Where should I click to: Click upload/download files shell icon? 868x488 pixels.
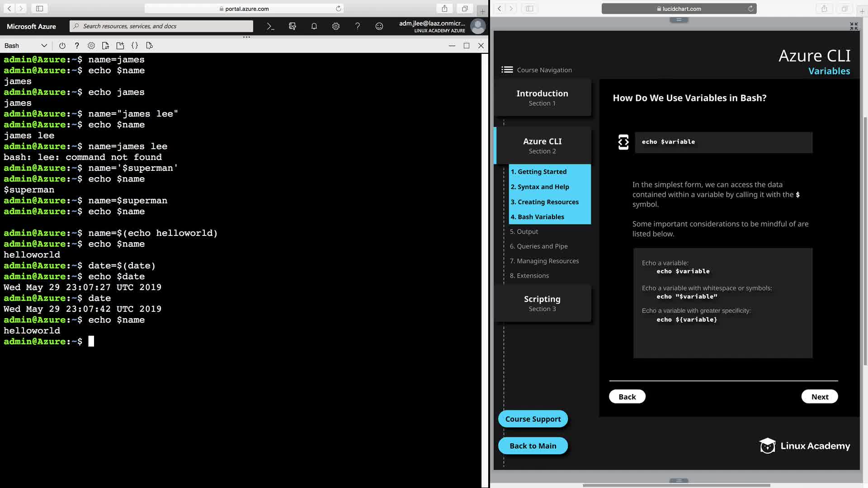[x=105, y=46]
